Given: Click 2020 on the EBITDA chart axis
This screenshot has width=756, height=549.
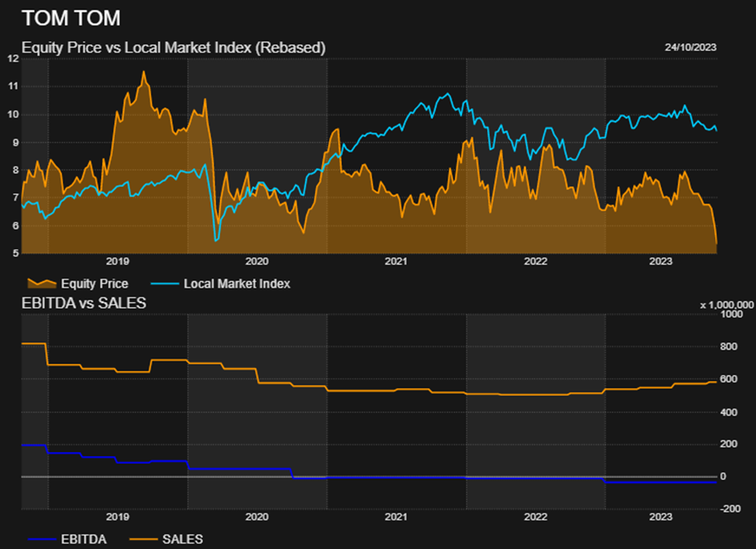Looking at the screenshot, I should [x=257, y=516].
